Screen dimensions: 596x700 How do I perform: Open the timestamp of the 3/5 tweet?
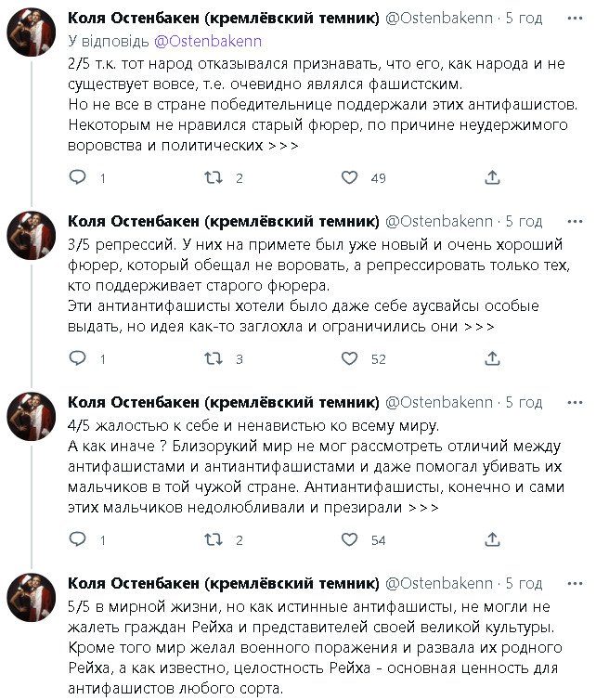[525, 221]
